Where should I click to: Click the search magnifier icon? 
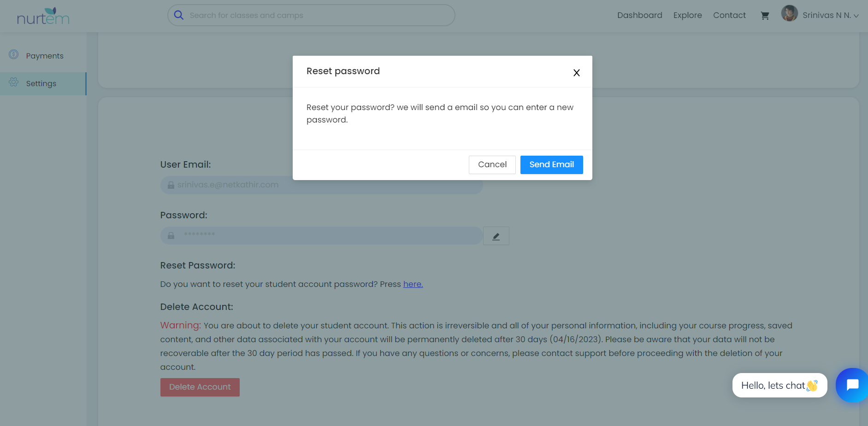point(179,15)
